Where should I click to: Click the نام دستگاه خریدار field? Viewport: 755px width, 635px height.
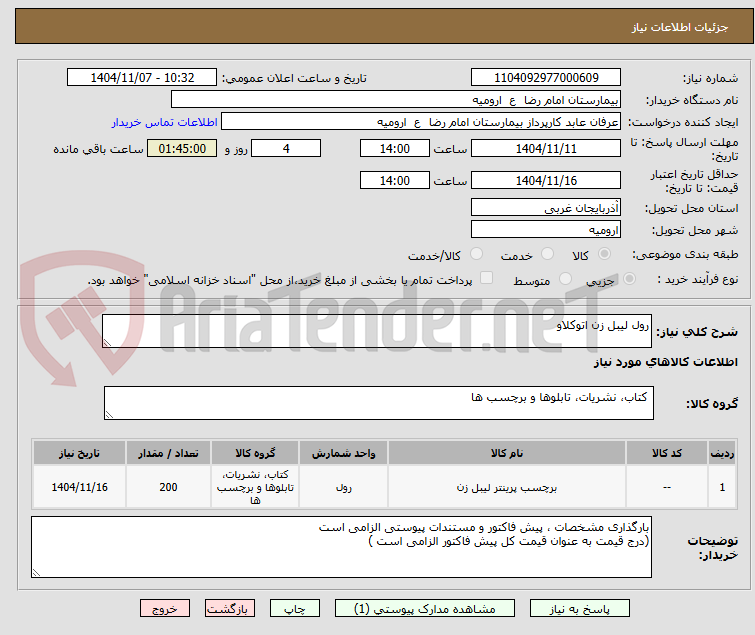(396, 100)
